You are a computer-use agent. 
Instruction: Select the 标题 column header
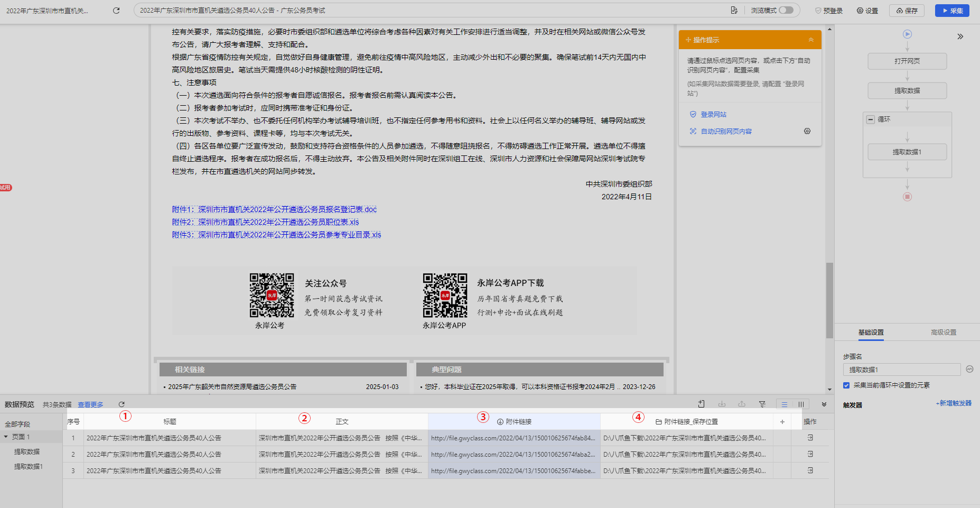click(x=170, y=422)
